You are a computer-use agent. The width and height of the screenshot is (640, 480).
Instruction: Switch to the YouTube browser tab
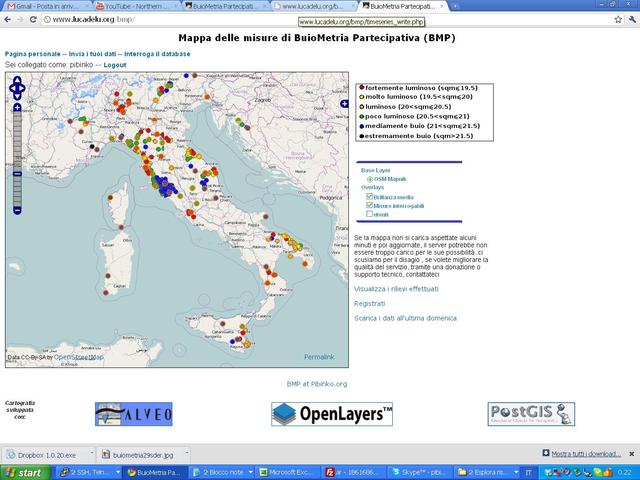tap(133, 6)
